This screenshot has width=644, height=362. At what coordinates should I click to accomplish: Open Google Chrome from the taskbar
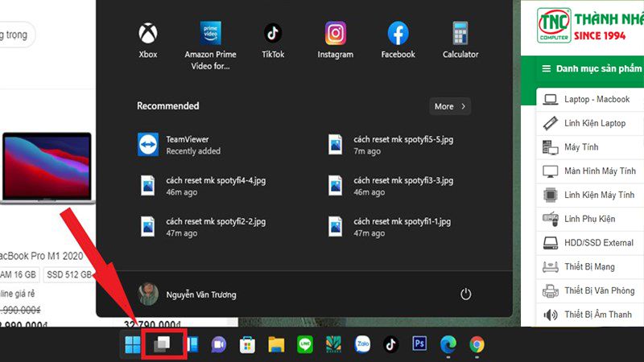click(x=477, y=345)
